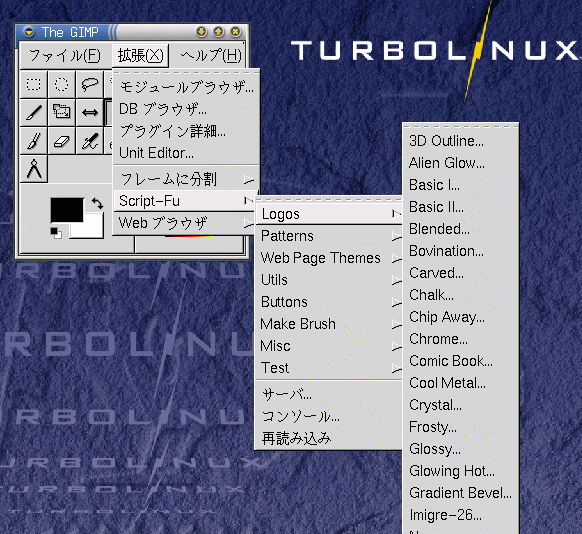The width and height of the screenshot is (582, 534).
Task: Choose Bovination... logo script
Action: tap(460, 251)
